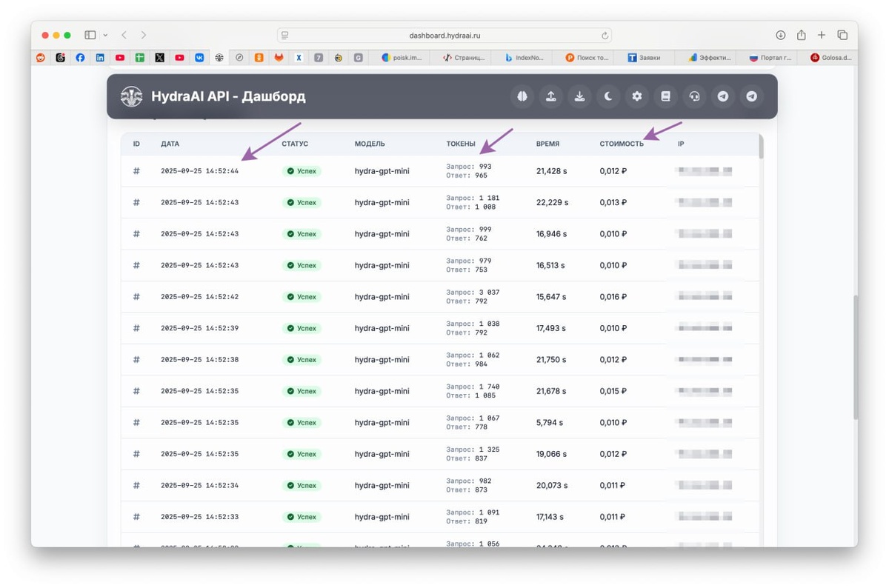Open documentation via the book icon
Image resolution: width=889 pixels, height=588 pixels.
click(665, 96)
